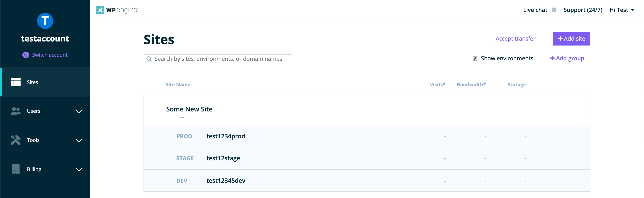
Task: Click the Billing receipt icon
Action: 15,169
